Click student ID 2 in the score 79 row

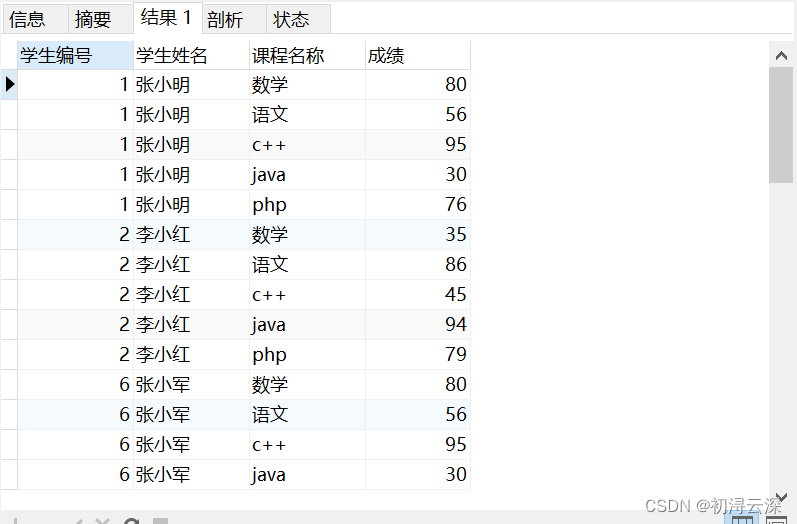click(x=75, y=354)
